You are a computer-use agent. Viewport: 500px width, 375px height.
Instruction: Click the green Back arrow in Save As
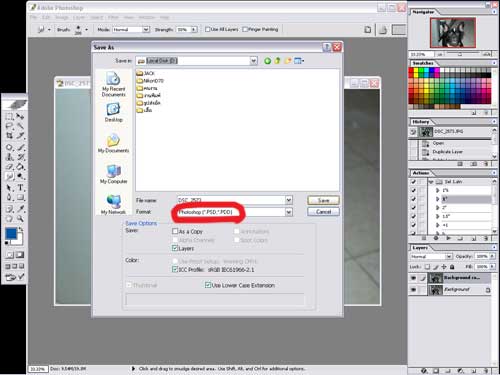point(267,61)
